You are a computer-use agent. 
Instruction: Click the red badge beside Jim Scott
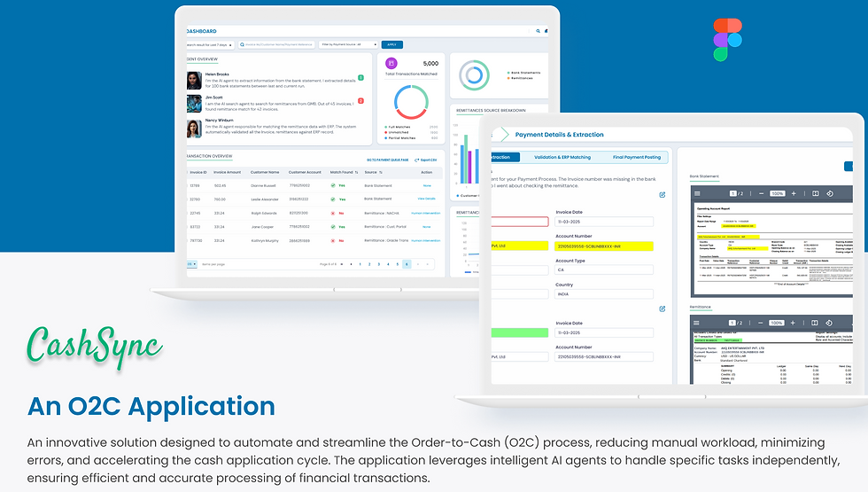(361, 101)
